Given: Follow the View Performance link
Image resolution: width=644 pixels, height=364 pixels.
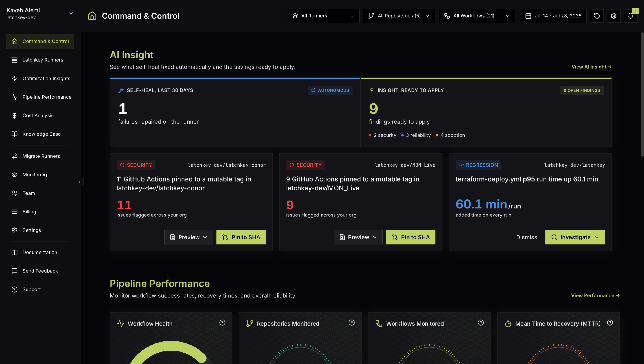Looking at the screenshot, I should (595, 295).
